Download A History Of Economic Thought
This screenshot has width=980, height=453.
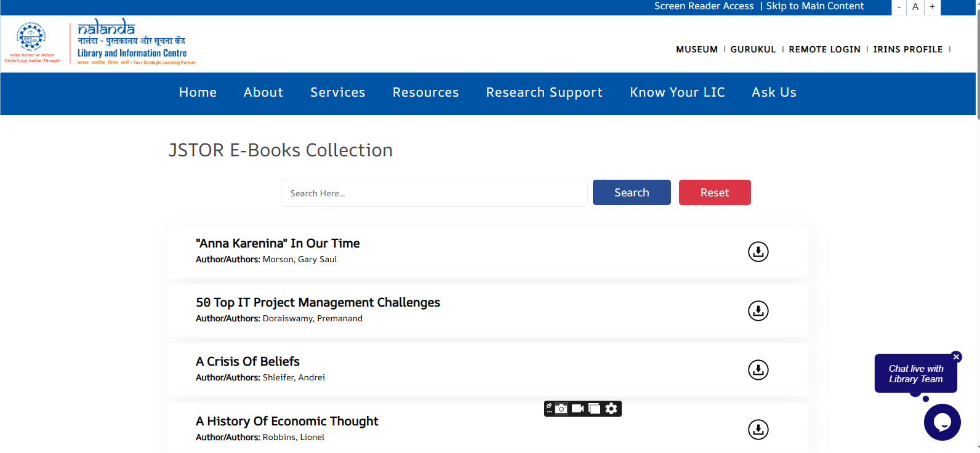(758, 430)
